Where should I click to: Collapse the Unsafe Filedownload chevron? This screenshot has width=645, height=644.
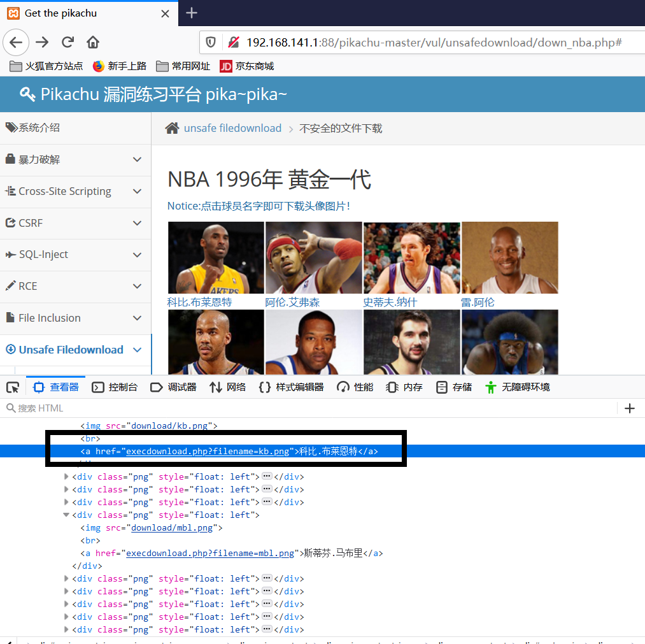pyautogui.click(x=138, y=350)
